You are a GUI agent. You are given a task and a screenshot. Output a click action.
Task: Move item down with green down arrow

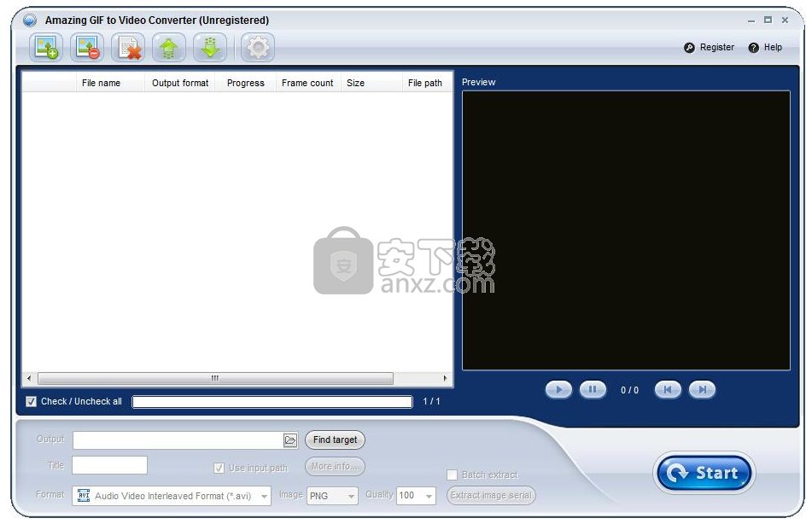coord(210,48)
